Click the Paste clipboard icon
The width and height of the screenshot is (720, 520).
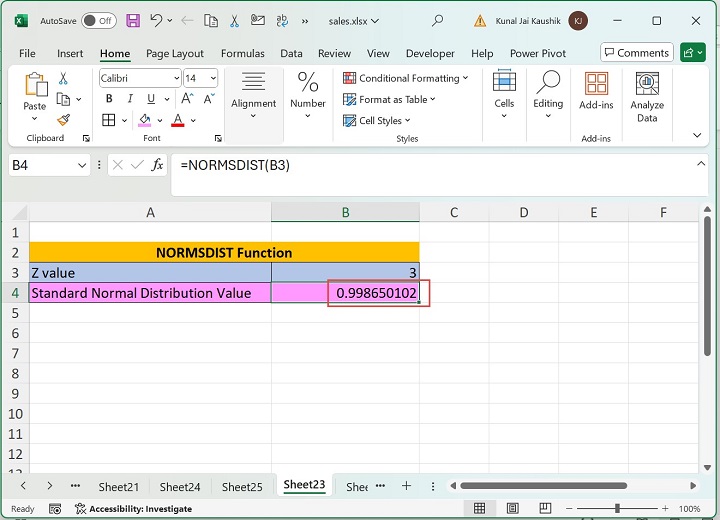(35, 85)
